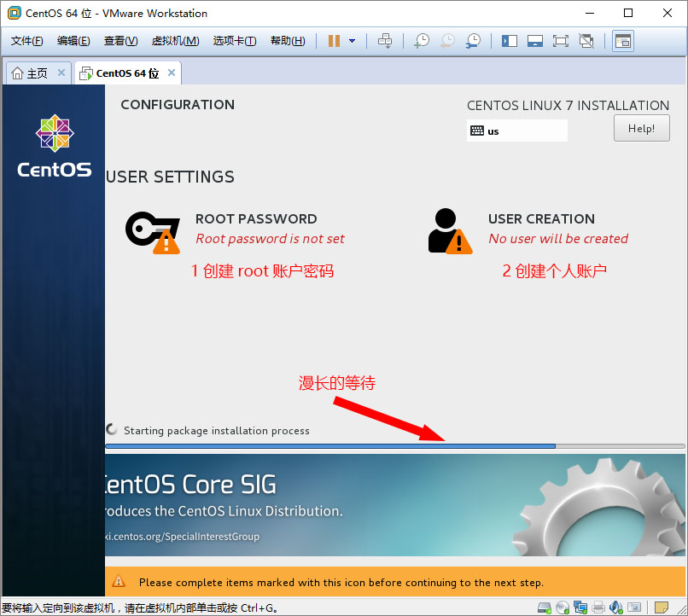The width and height of the screenshot is (688, 616).
Task: Open the 虚拟机(M) menu
Action: (x=175, y=41)
